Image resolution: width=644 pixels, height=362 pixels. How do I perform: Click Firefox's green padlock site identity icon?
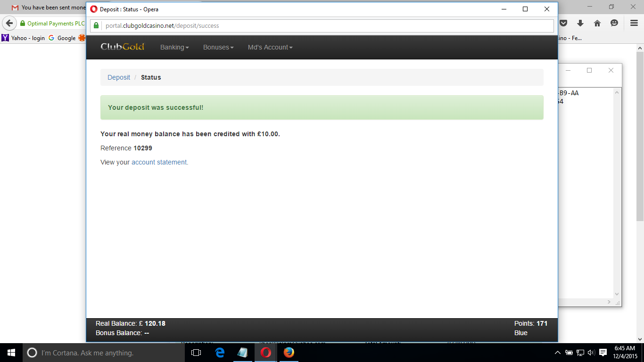[x=23, y=23]
